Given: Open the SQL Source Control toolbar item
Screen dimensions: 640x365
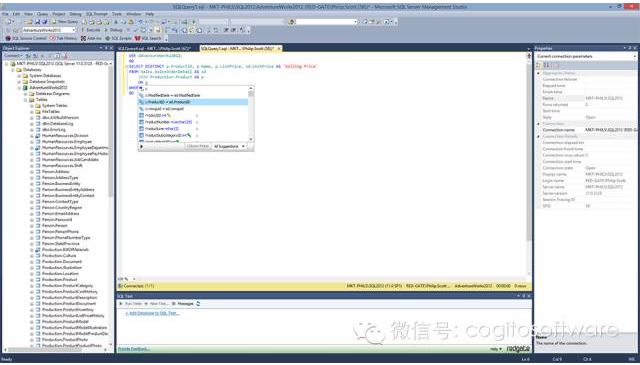Looking at the screenshot, I should point(26,38).
